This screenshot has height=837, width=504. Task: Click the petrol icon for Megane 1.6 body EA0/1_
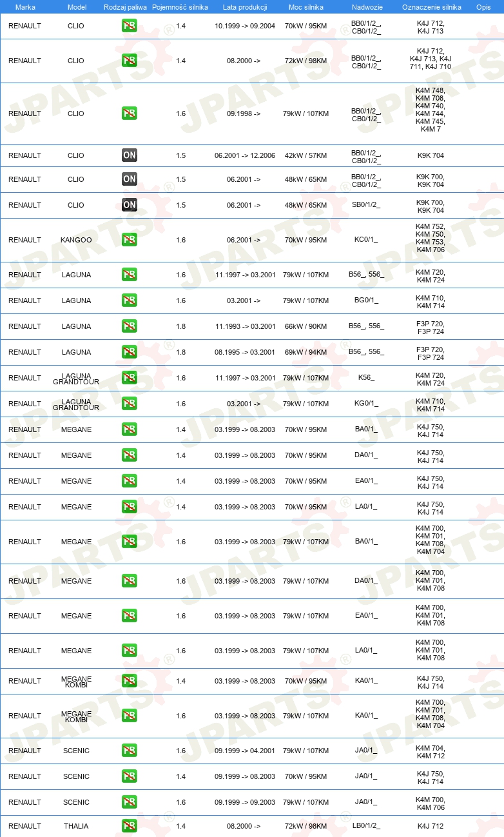130,616
